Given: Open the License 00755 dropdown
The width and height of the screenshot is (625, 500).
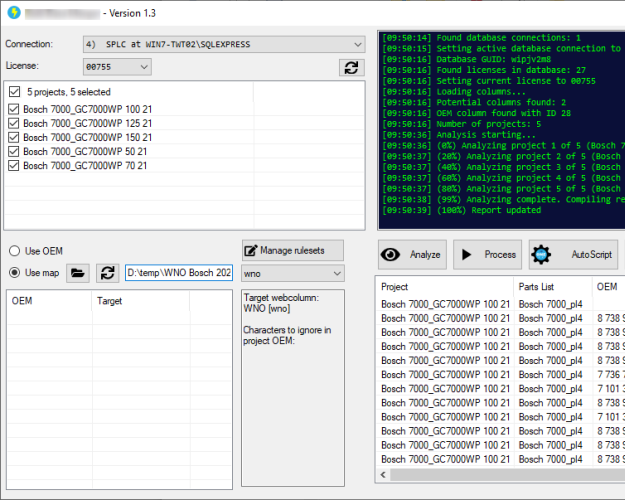Looking at the screenshot, I should [117, 67].
